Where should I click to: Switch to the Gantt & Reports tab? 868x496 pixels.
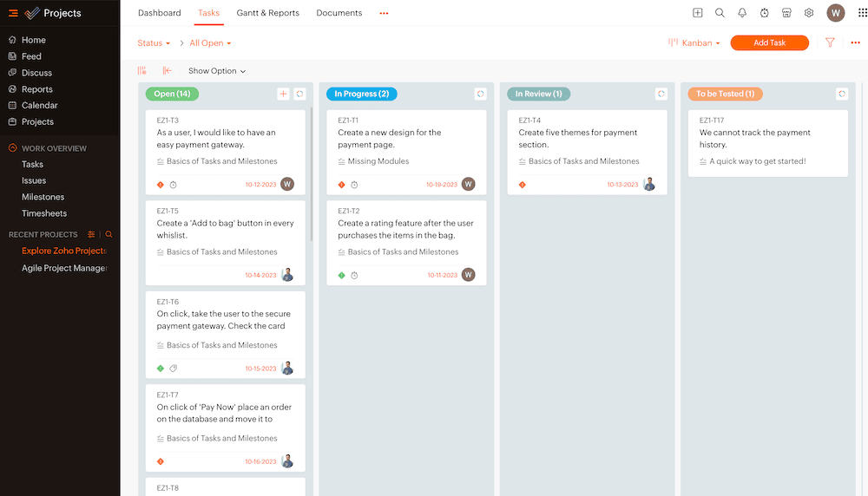(x=268, y=13)
